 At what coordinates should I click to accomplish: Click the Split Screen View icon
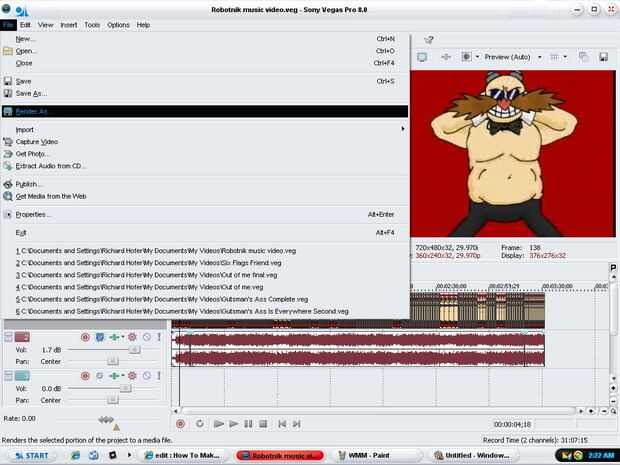coord(467,57)
